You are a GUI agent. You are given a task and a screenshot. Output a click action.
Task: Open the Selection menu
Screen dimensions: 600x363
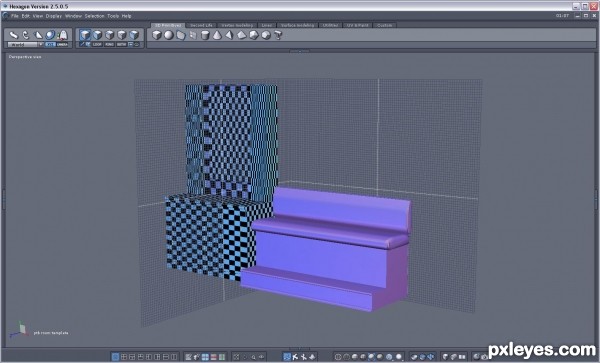[95, 16]
